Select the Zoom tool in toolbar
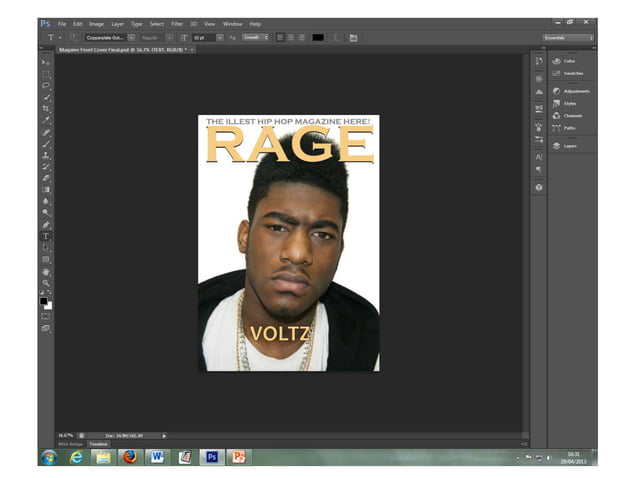This screenshot has width=638, height=478. coord(46,283)
